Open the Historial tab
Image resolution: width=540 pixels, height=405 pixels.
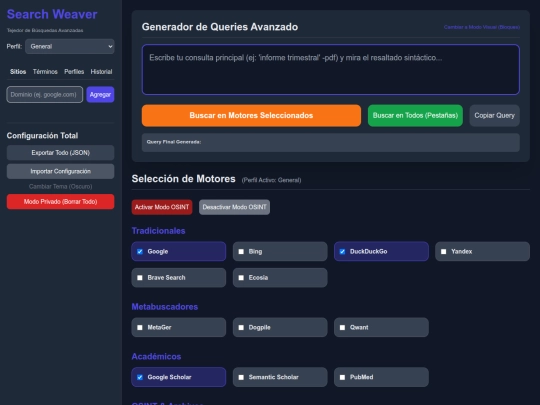[x=101, y=72]
